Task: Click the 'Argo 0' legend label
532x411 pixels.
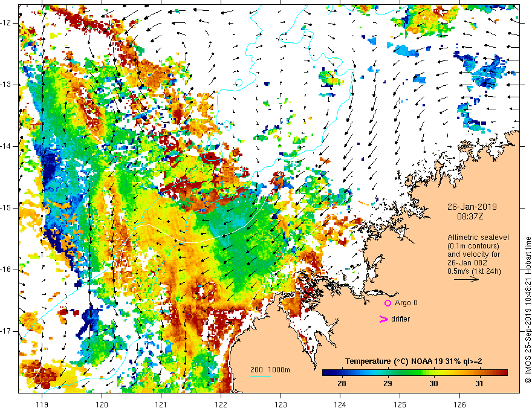Action: coord(406,303)
